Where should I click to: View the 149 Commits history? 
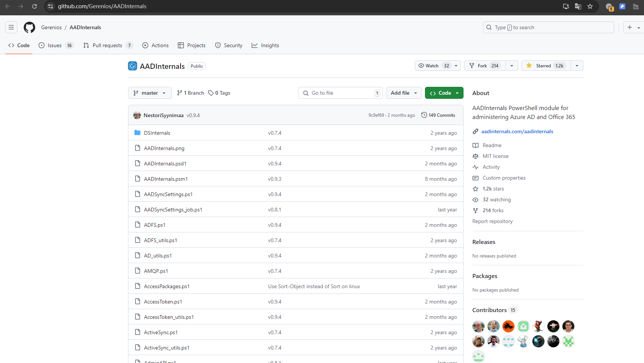438,115
